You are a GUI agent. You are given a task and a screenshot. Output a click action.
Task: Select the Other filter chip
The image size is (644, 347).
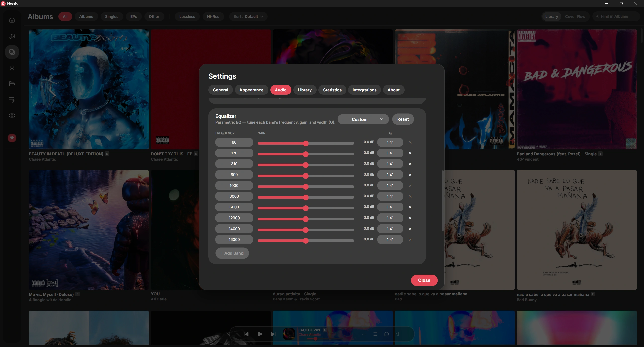click(x=154, y=17)
